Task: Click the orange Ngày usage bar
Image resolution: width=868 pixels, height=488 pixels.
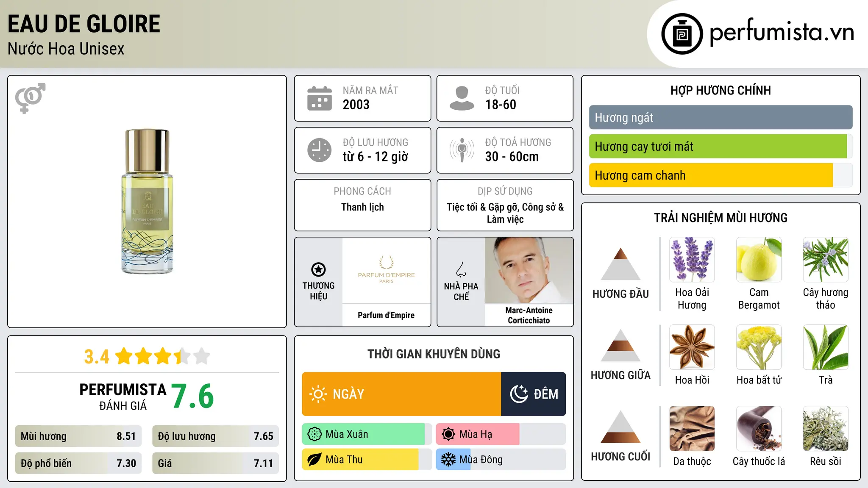Action: coord(401,394)
